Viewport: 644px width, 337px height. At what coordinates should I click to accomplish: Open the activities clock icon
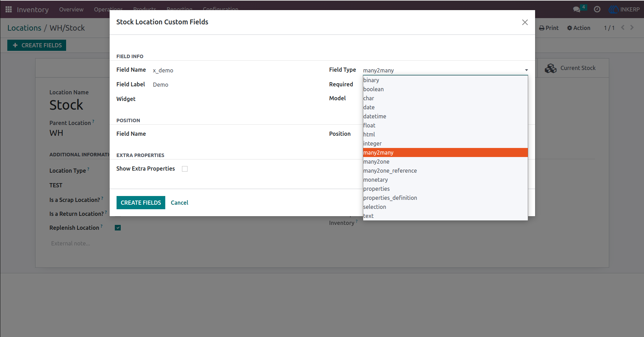pos(597,9)
